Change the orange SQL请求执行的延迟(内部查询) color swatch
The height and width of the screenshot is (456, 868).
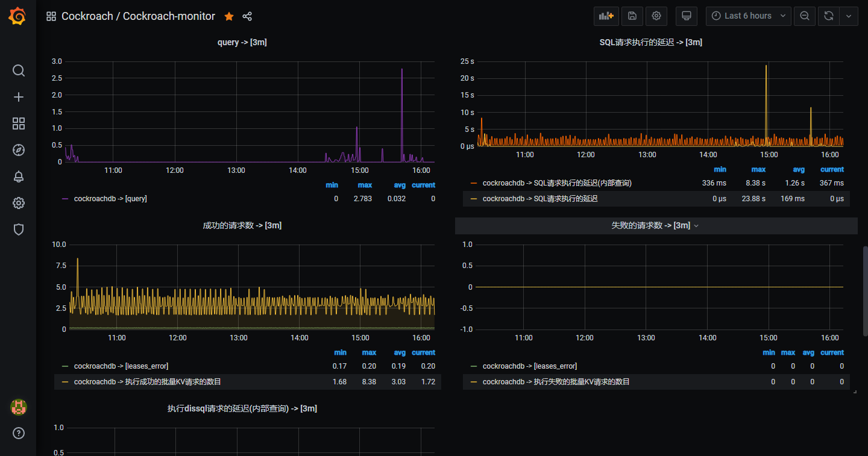474,183
